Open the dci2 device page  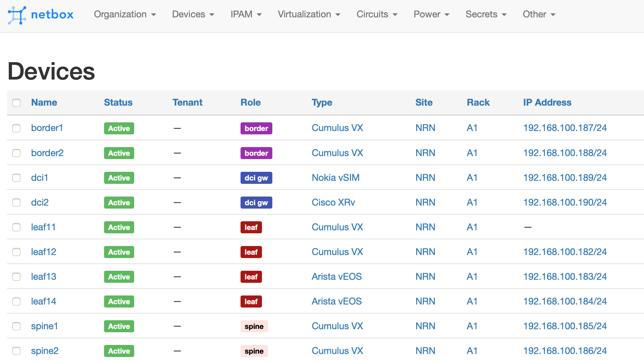[40, 202]
